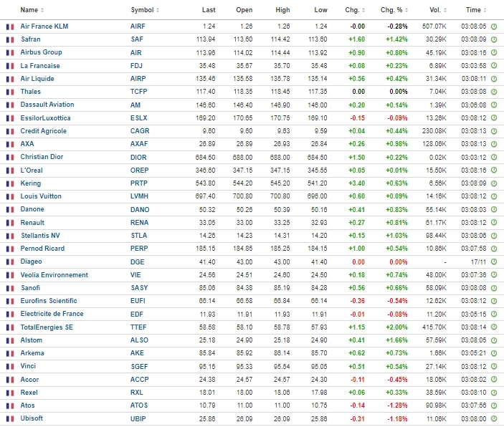Open the Dassault Aviation stock link
This screenshot has height=427, width=504.
[47, 105]
